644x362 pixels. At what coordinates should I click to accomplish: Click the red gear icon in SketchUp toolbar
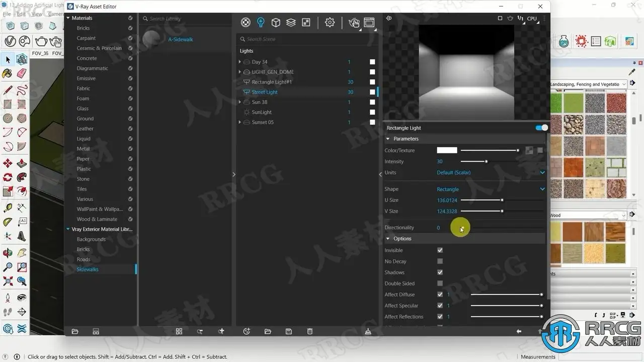pyautogui.click(x=582, y=41)
